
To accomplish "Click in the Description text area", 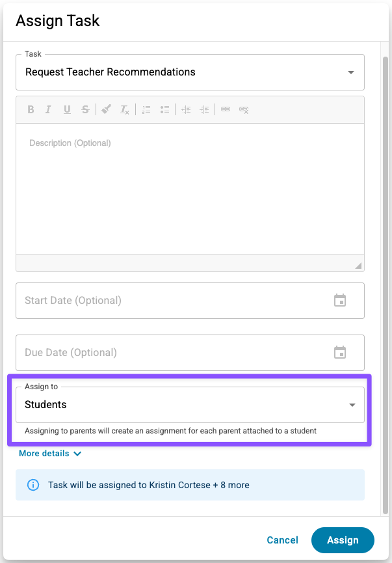I will pos(190,189).
